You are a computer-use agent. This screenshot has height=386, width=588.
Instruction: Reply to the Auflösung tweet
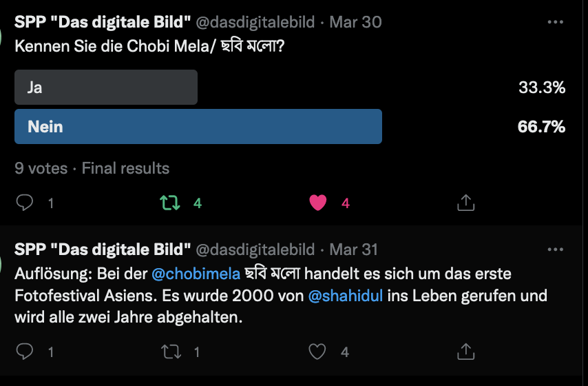coord(25,352)
